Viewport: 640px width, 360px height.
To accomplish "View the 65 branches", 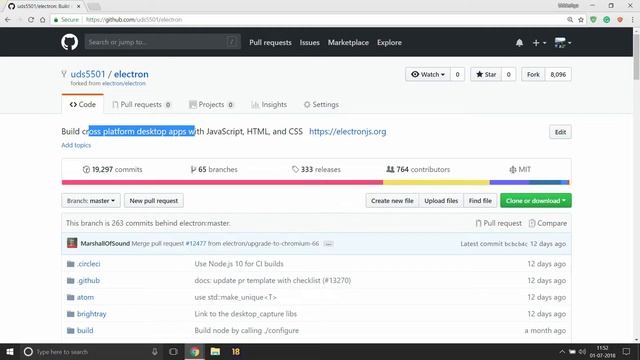I will coord(214,169).
